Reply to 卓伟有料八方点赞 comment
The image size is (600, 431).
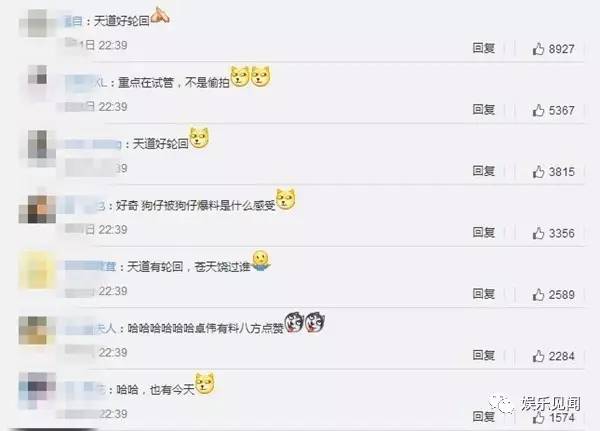(x=484, y=355)
